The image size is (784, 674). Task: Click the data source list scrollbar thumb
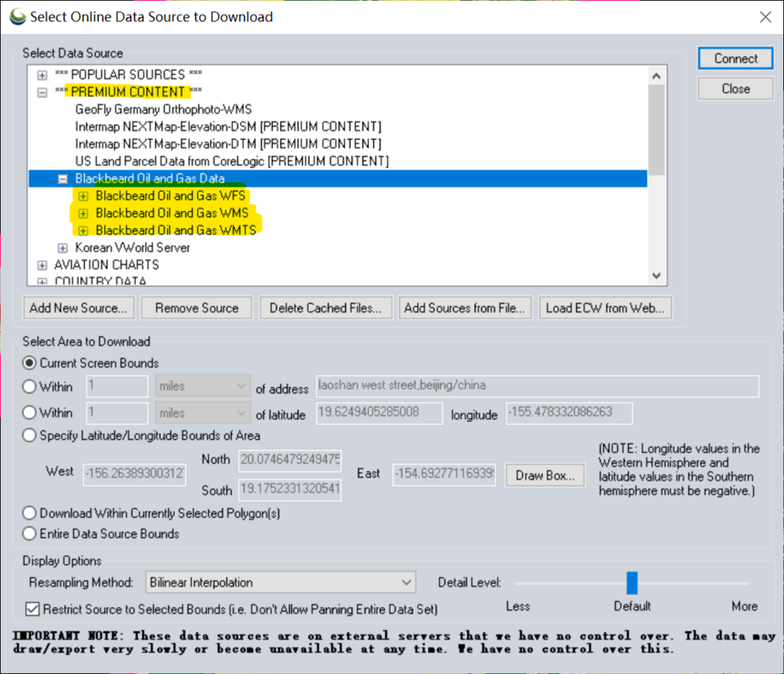(656, 130)
